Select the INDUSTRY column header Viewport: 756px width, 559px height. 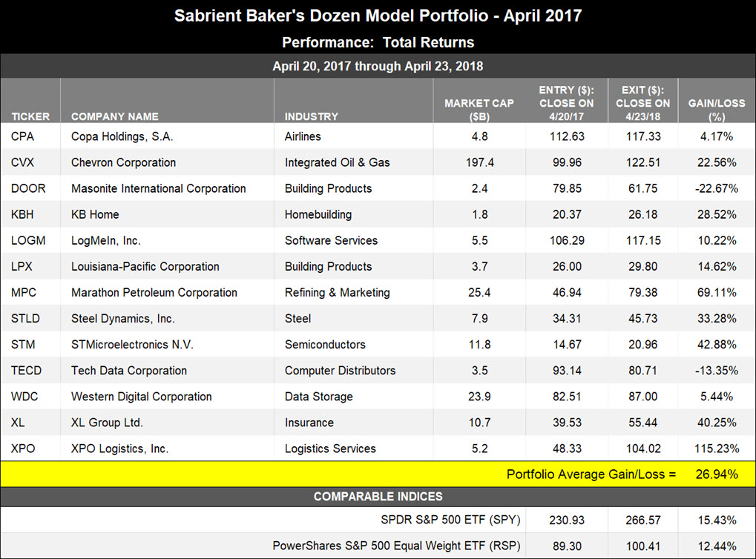[x=312, y=116]
